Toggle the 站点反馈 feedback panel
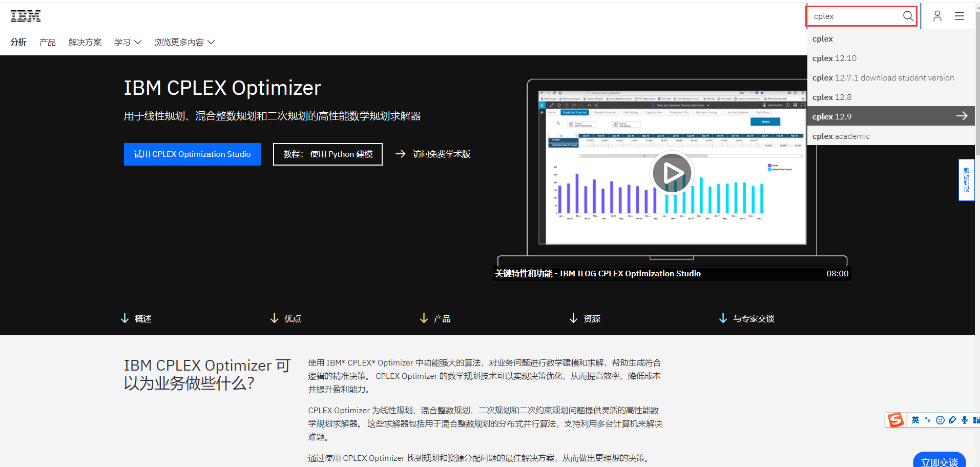Image resolution: width=980 pixels, height=467 pixels. [966, 179]
